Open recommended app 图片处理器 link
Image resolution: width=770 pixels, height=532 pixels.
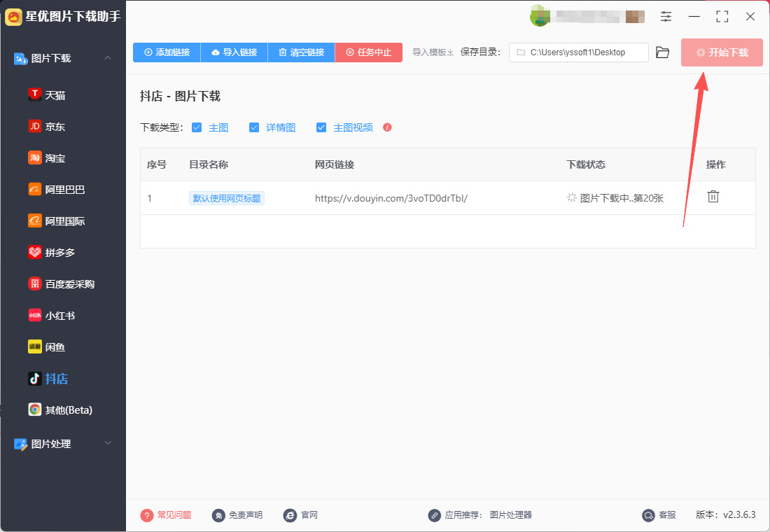pyautogui.click(x=511, y=514)
